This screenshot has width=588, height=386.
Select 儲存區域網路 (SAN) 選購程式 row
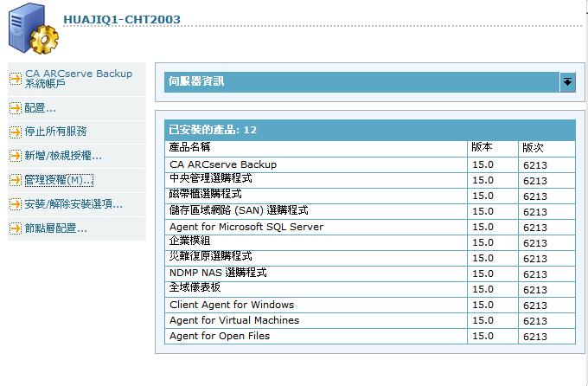tap(370, 212)
